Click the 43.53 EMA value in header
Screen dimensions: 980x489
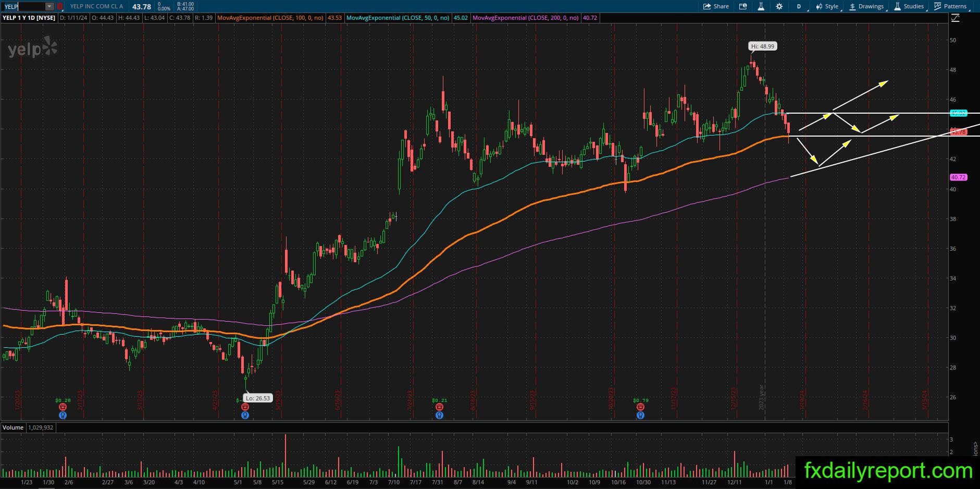coord(334,18)
